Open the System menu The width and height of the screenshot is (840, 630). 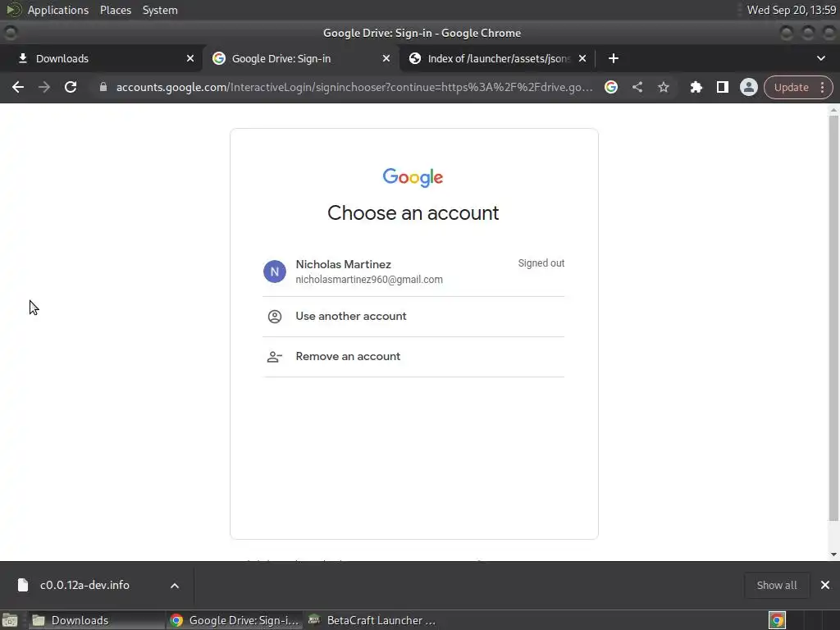(160, 10)
